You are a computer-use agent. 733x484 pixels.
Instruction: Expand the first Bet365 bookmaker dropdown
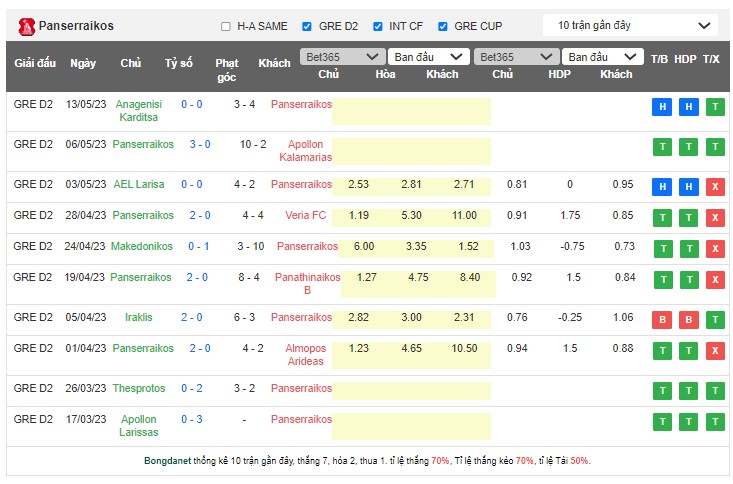coord(343,57)
